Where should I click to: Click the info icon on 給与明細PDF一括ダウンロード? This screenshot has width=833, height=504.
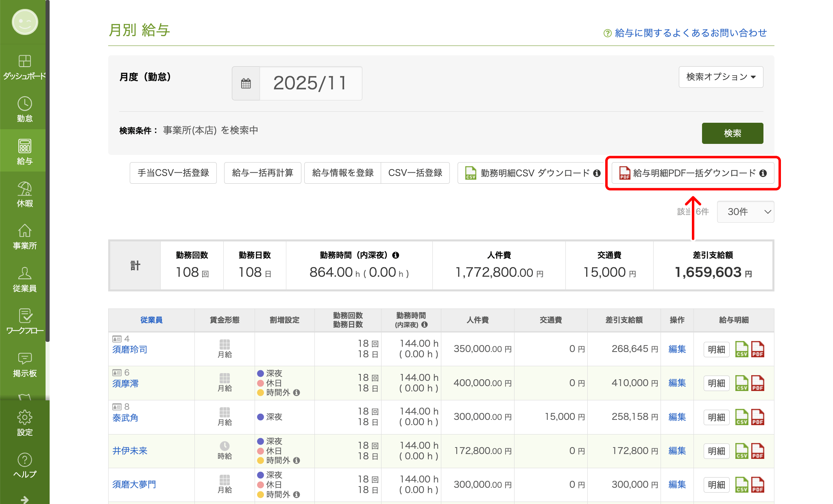(763, 173)
